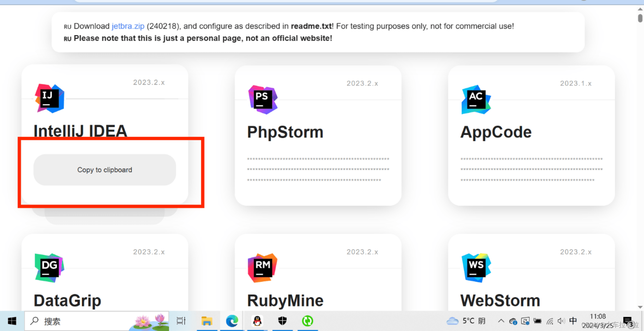The height and width of the screenshot is (331, 644).
Task: Click the volume speaker tray icon
Action: click(x=561, y=321)
